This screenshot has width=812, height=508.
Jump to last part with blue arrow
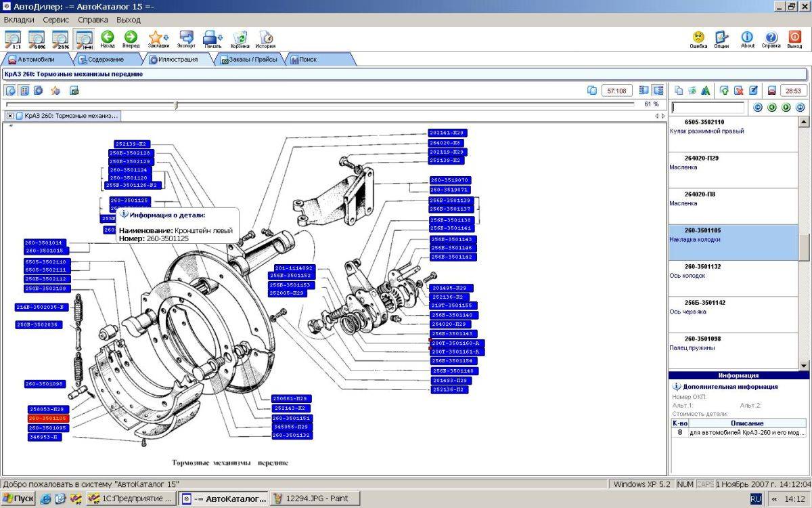(x=800, y=107)
